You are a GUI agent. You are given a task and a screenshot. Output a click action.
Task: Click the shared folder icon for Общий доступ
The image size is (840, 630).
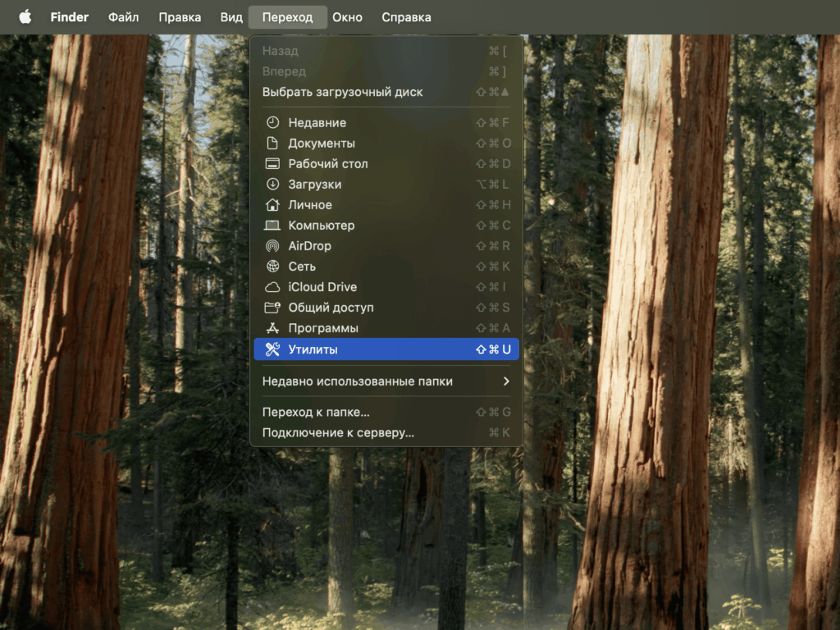(272, 308)
